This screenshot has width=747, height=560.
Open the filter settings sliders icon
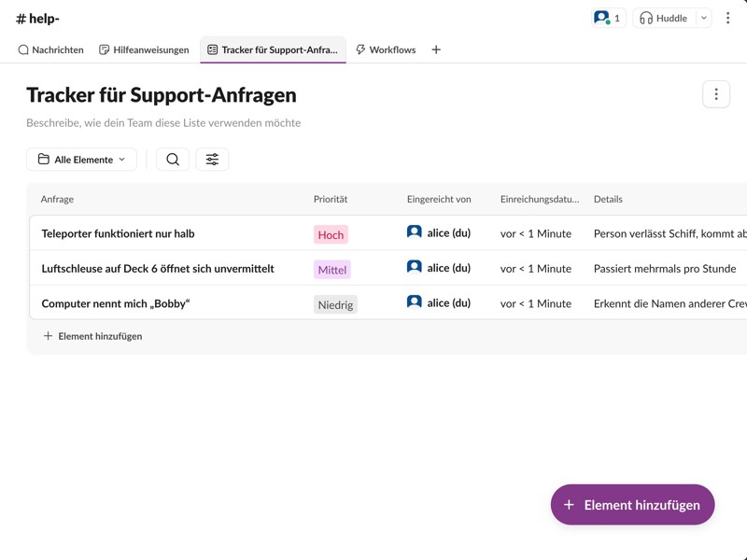(x=212, y=160)
